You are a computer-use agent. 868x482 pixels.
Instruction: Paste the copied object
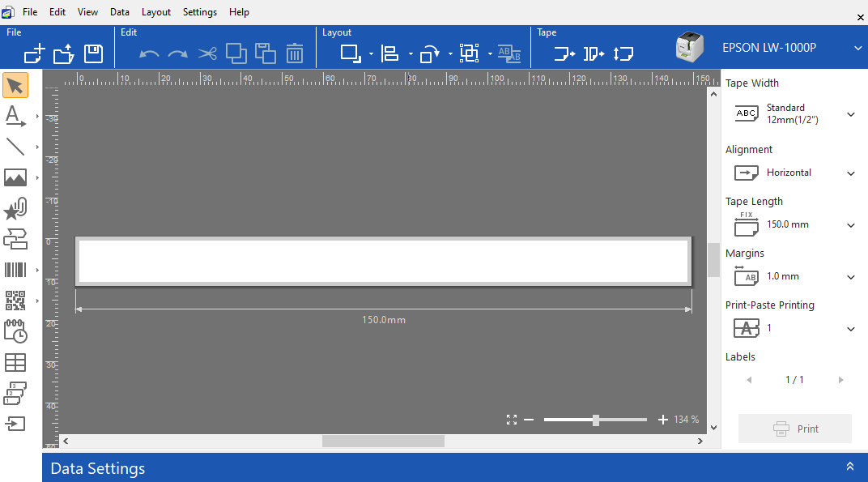266,53
